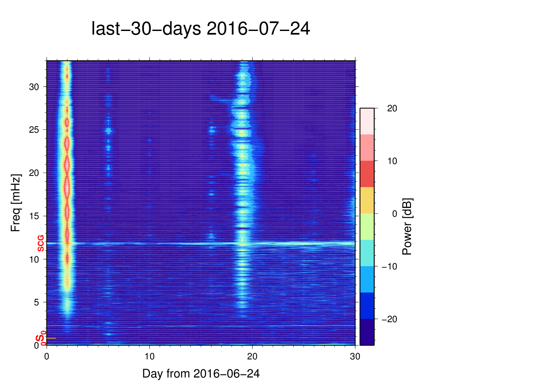Viewport: 555px width, 392px height.
Task: Click the 20 tick label on day axis
Action: [252, 356]
